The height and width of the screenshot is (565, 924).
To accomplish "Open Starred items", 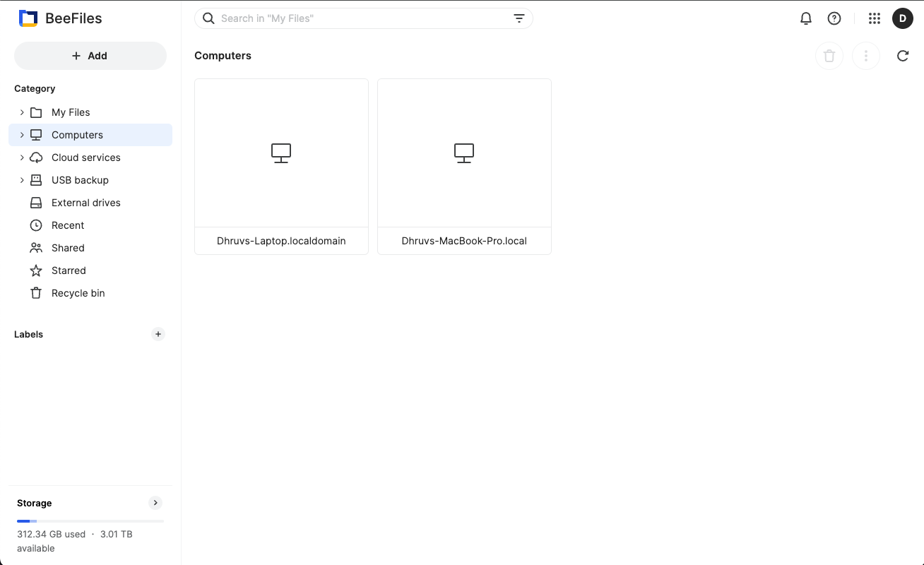I will click(90, 270).
